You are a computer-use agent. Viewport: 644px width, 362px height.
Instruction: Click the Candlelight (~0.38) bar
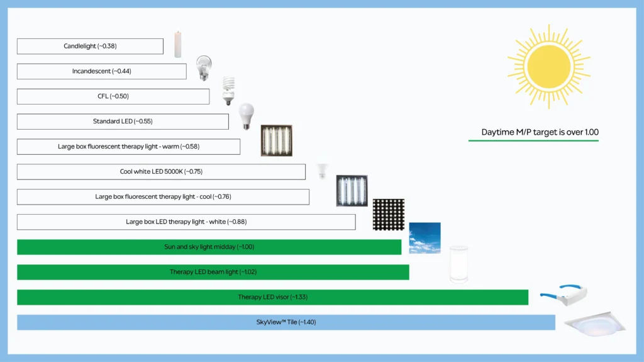90,46
